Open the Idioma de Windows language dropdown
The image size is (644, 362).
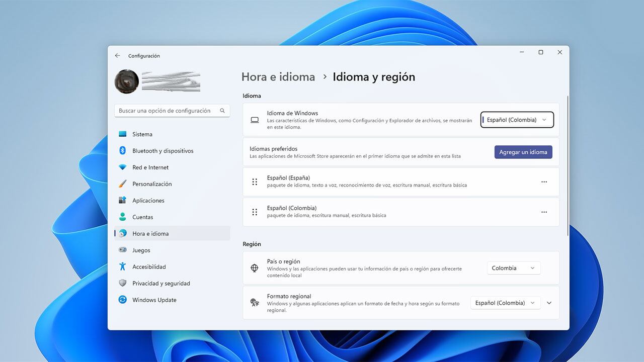point(517,120)
